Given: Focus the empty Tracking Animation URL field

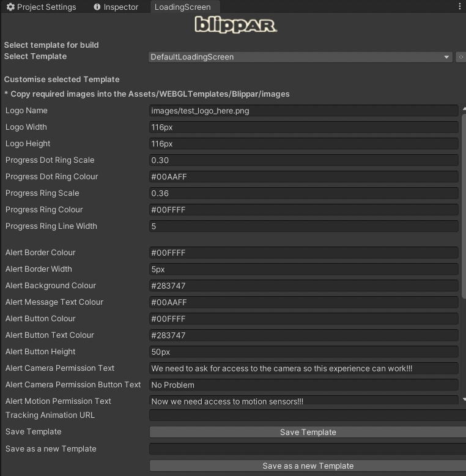Looking at the screenshot, I should pos(307,415).
